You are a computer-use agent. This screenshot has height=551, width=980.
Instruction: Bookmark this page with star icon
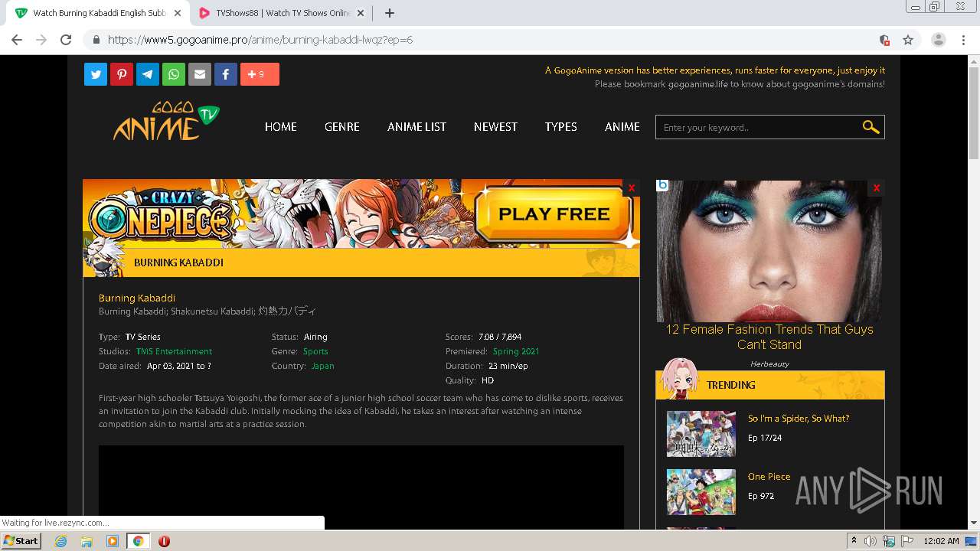[908, 40]
